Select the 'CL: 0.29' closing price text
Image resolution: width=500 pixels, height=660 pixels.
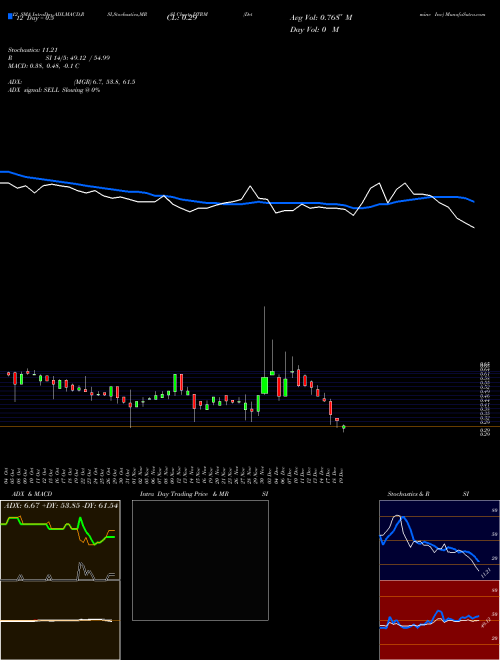(x=182, y=18)
